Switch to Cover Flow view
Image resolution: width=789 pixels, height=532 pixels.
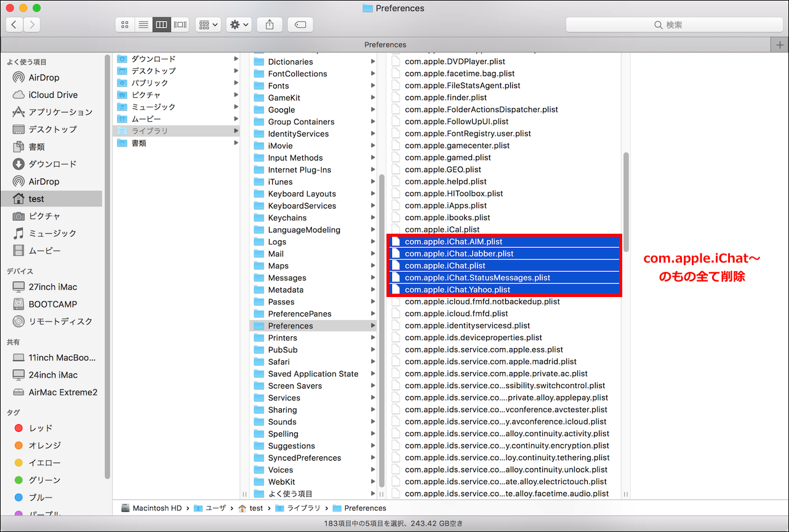(180, 25)
